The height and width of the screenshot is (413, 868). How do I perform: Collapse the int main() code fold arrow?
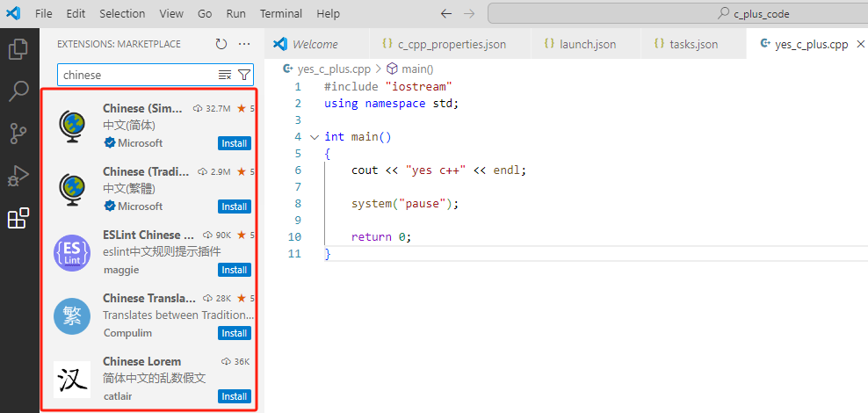point(315,137)
